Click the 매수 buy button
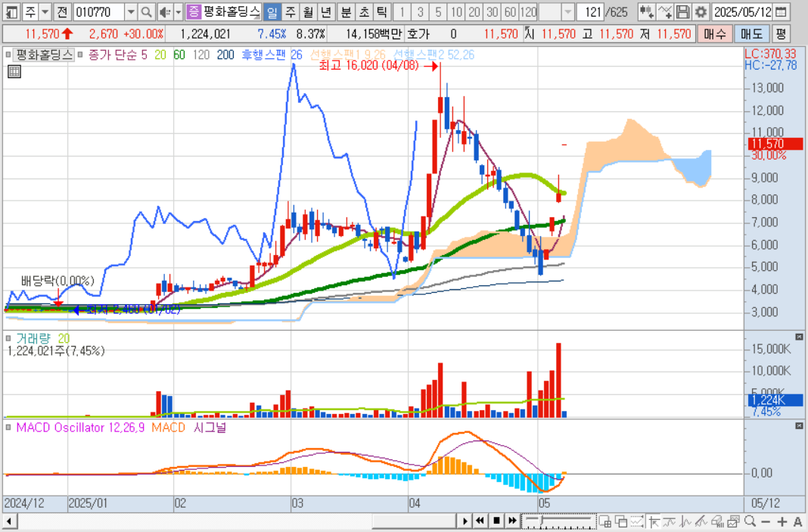Image resolution: width=808 pixels, height=532 pixels. pyautogui.click(x=715, y=34)
